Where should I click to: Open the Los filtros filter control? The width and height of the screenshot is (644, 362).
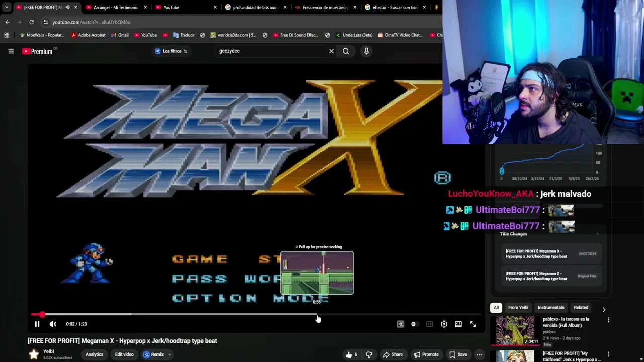pyautogui.click(x=171, y=51)
